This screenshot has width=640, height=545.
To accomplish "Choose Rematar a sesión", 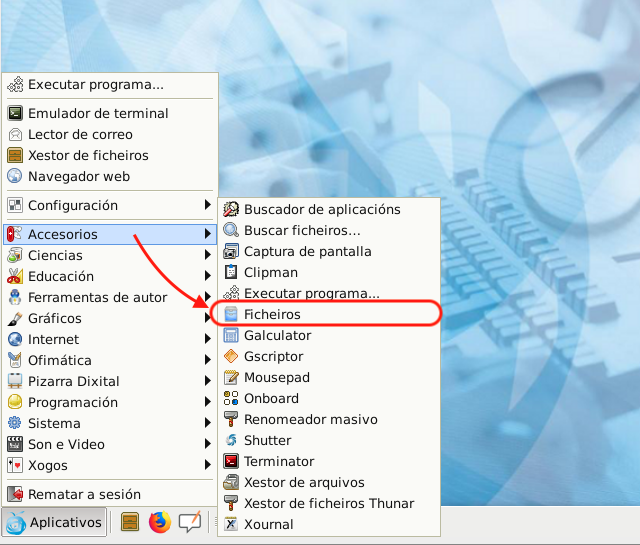I will (84, 494).
